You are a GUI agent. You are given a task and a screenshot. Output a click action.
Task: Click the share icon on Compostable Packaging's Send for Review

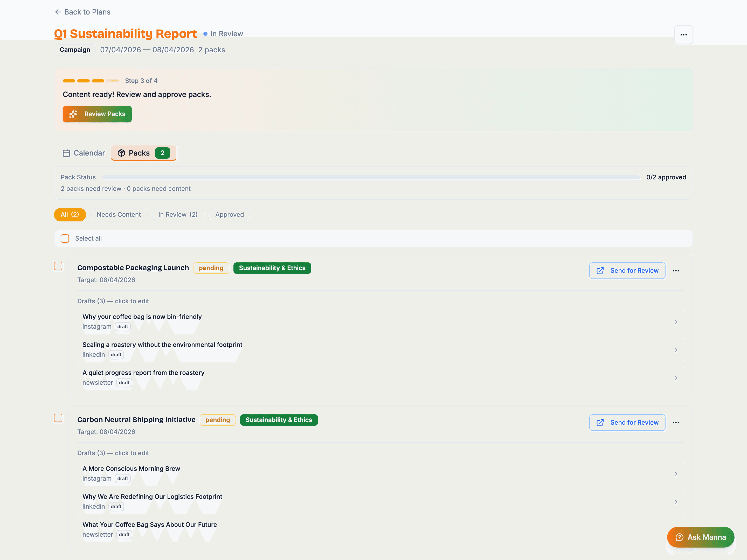(x=600, y=271)
